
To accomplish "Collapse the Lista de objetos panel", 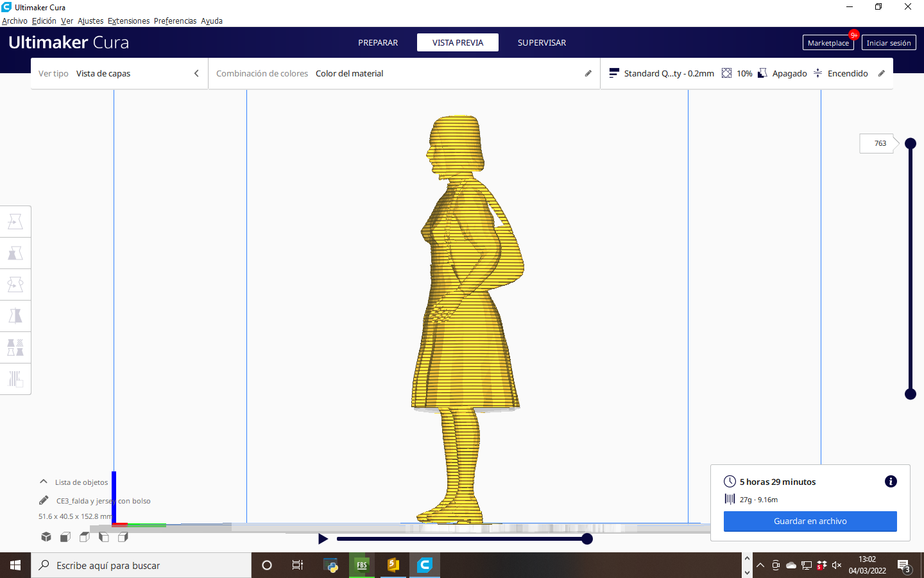I will (x=43, y=481).
